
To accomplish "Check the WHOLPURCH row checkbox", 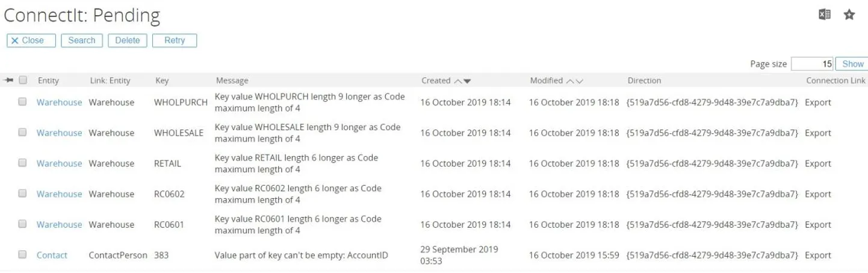I will pos(22,102).
